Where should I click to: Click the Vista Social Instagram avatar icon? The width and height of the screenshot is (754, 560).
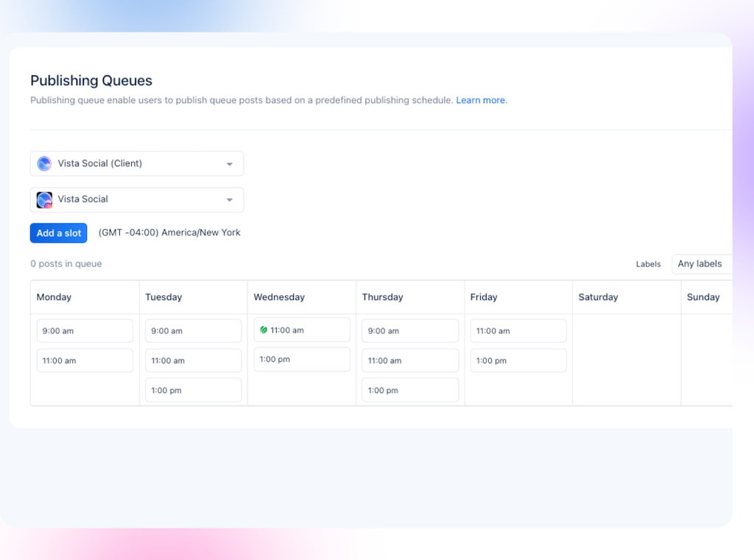tap(44, 199)
